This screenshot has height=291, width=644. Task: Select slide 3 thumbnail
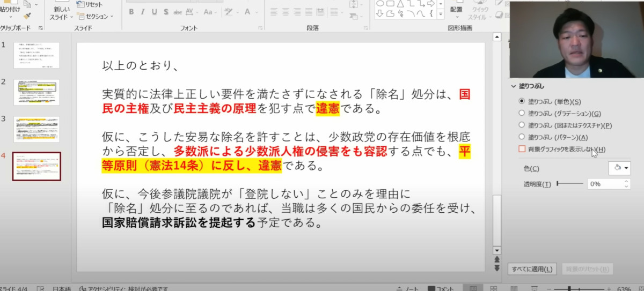pos(36,129)
